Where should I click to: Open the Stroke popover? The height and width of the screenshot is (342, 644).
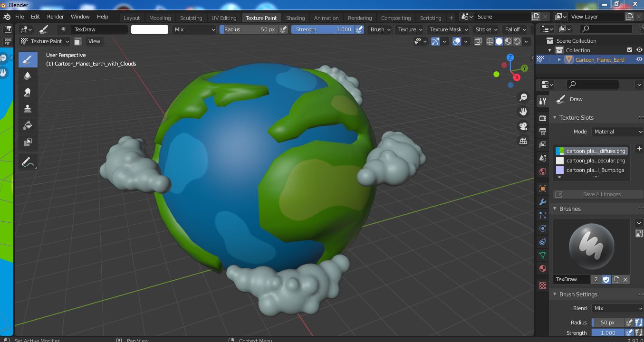(486, 29)
